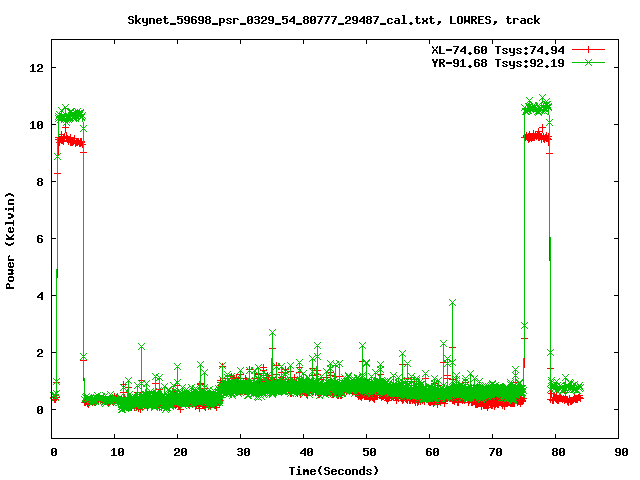Click the XL-74.60 Tsys:74.94 legend label

[x=498, y=50]
